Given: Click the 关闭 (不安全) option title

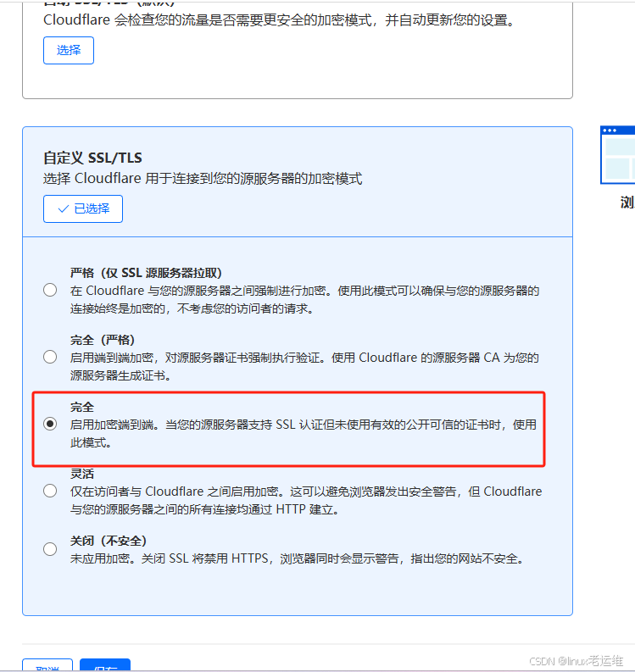Looking at the screenshot, I should coord(109,541).
